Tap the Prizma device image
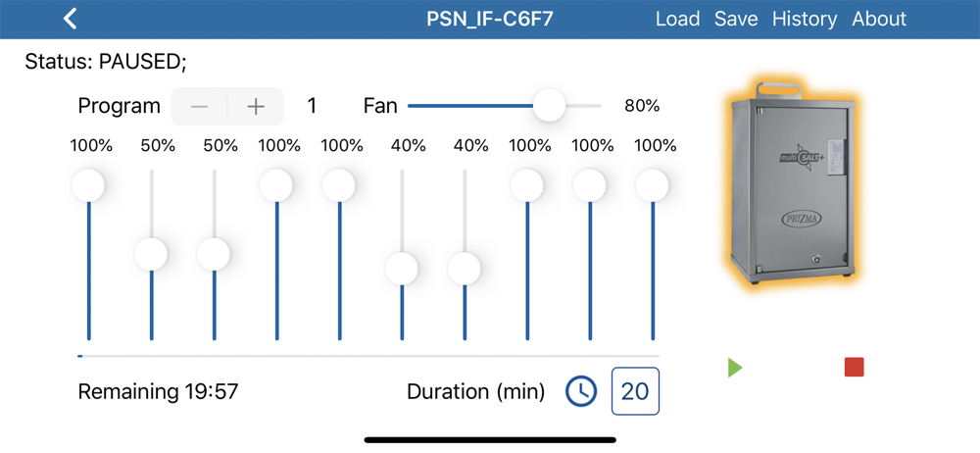This screenshot has height=453, width=980. (789, 185)
